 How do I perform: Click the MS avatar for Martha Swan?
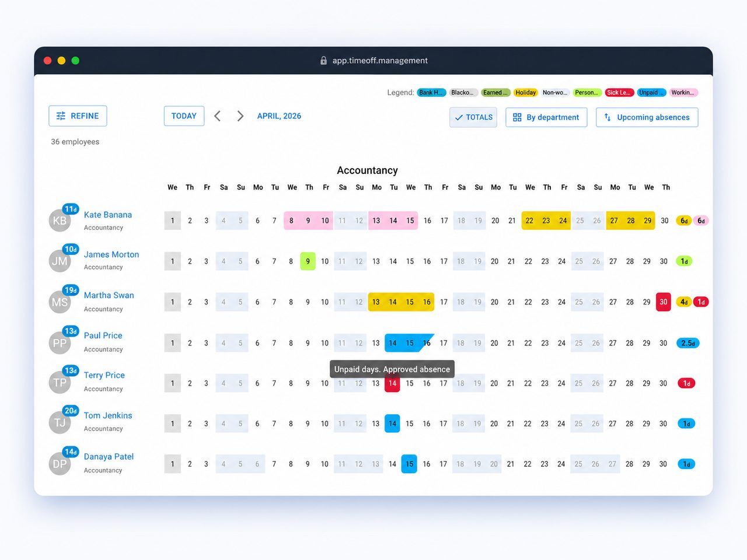(60, 302)
